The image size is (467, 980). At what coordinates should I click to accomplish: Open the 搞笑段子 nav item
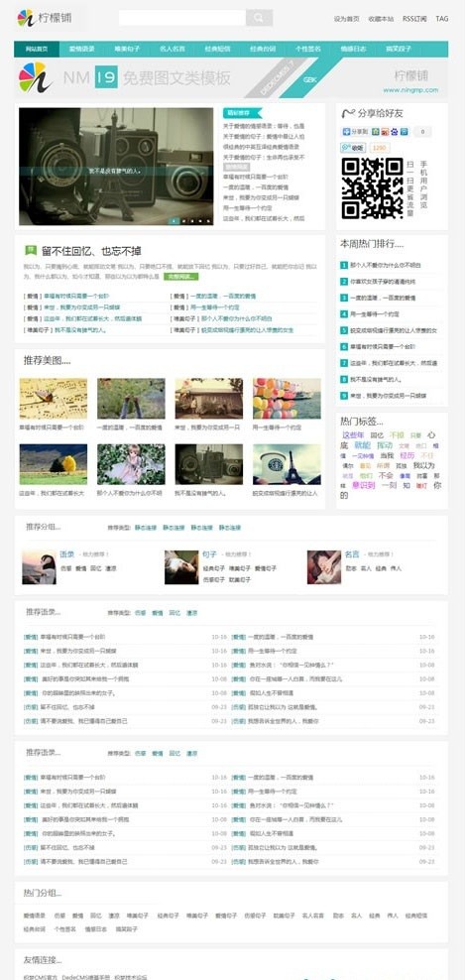point(399,49)
